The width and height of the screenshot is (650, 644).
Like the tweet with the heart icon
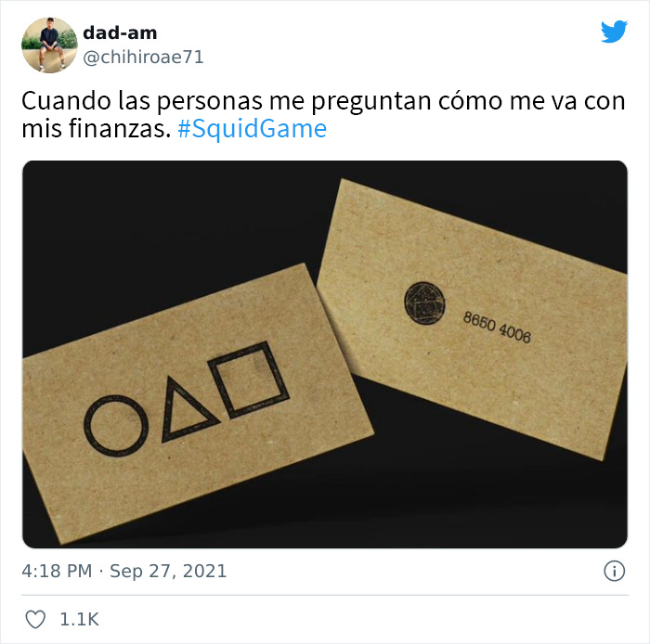(x=35, y=619)
